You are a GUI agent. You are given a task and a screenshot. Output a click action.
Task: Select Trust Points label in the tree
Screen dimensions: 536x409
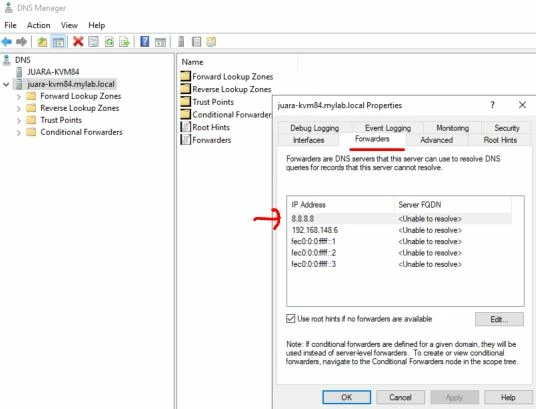61,120
